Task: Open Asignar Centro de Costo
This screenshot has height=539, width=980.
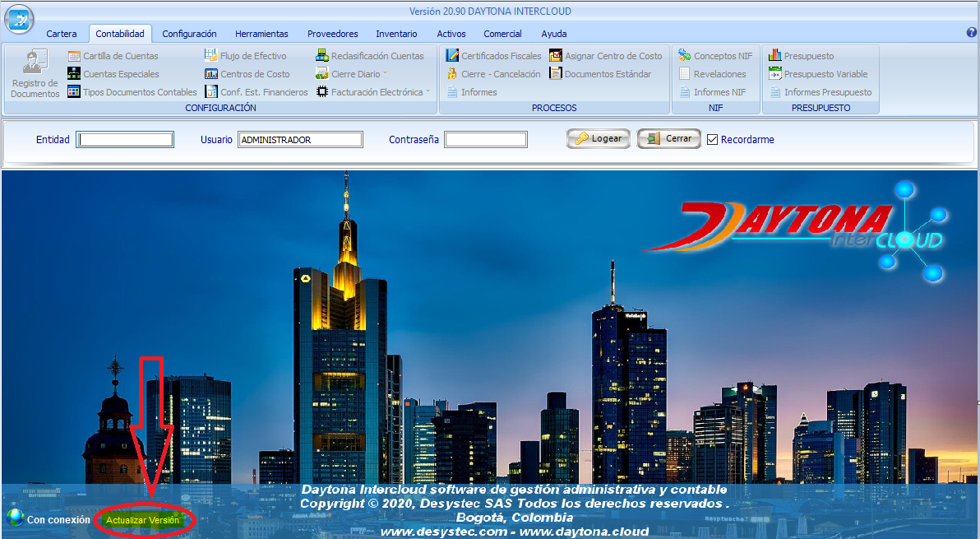Action: [606, 56]
